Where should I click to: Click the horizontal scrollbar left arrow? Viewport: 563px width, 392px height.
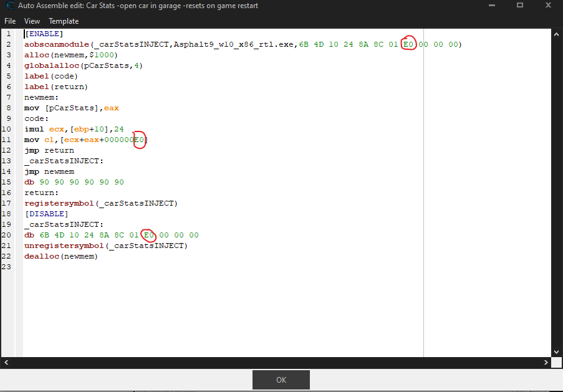click(6, 363)
